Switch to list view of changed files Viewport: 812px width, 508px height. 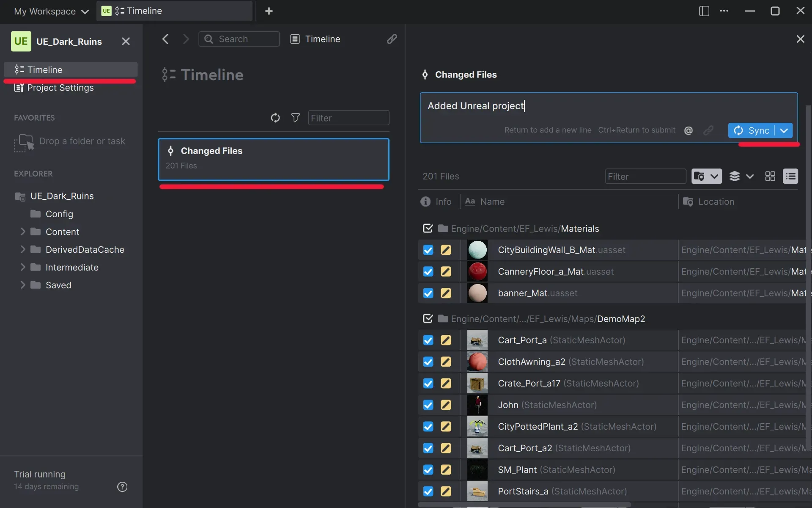pyautogui.click(x=790, y=176)
